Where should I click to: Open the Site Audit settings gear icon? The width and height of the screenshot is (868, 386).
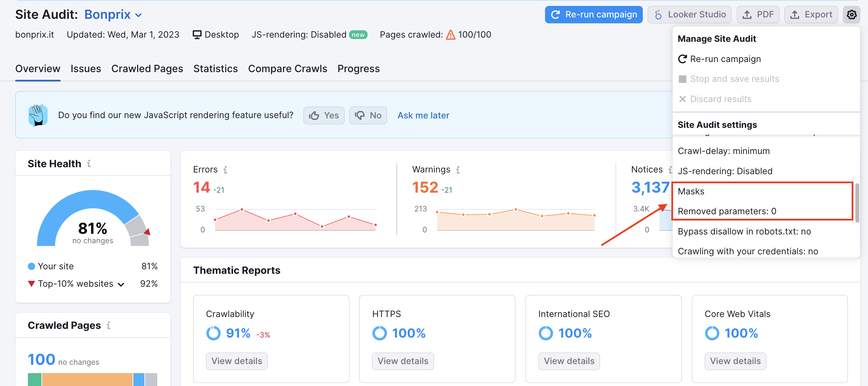tap(852, 14)
